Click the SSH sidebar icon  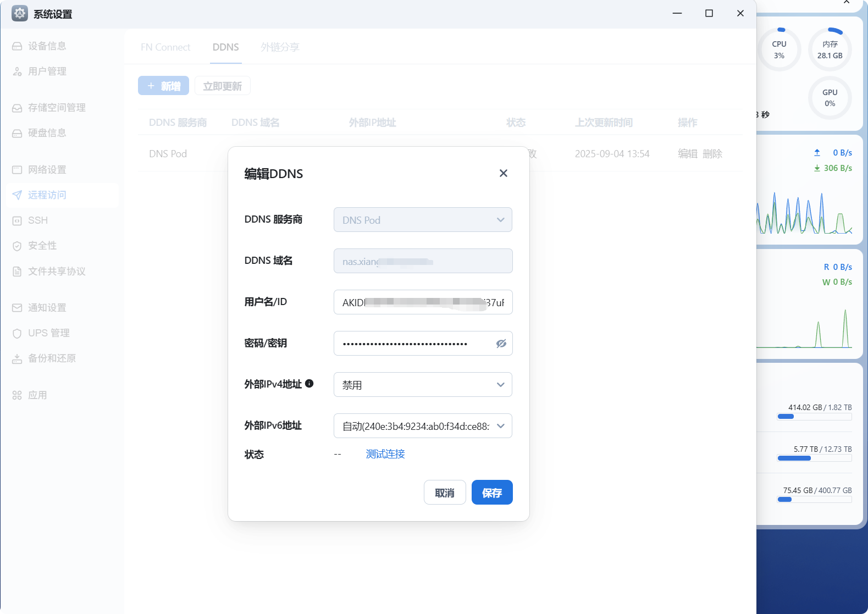pos(17,220)
